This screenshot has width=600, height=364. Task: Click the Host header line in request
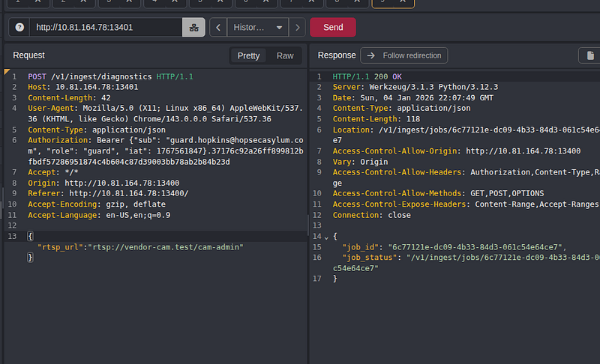point(83,87)
